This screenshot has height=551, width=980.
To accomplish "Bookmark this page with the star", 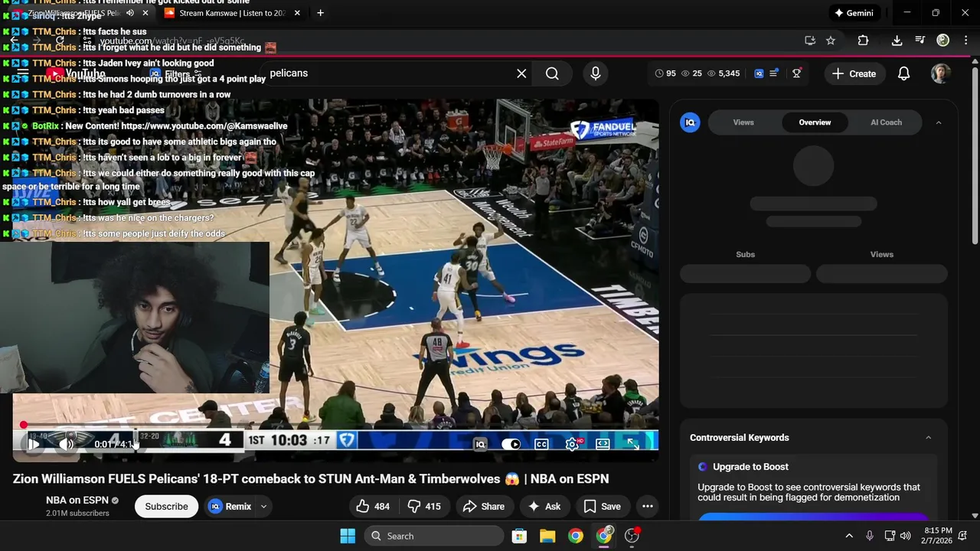I will tap(831, 41).
